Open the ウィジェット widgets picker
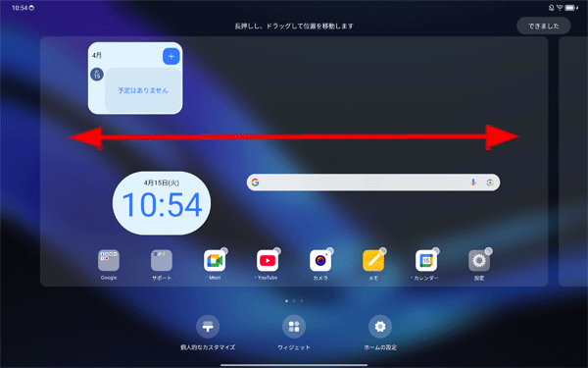 (294, 327)
